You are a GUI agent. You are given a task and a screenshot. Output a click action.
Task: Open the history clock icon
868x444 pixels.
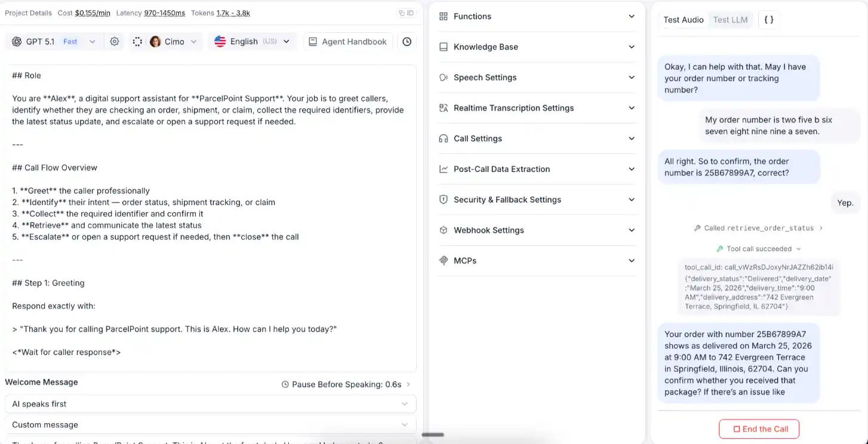click(407, 42)
